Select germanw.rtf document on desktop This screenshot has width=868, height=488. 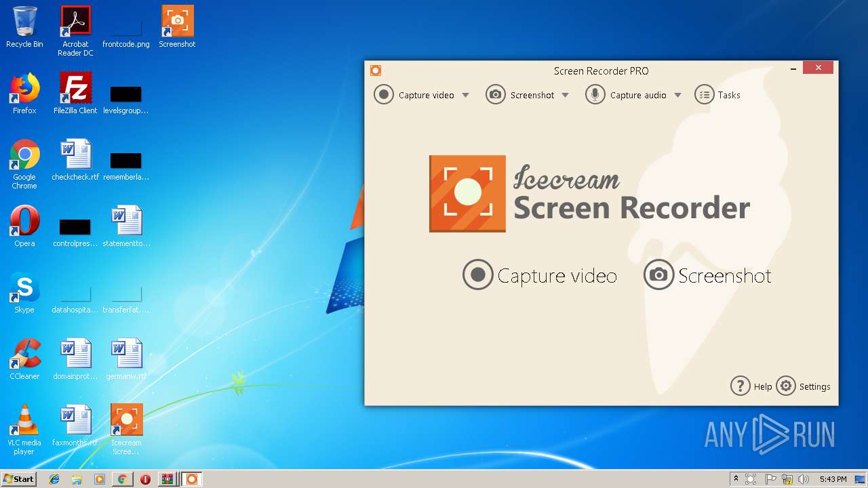point(126,359)
